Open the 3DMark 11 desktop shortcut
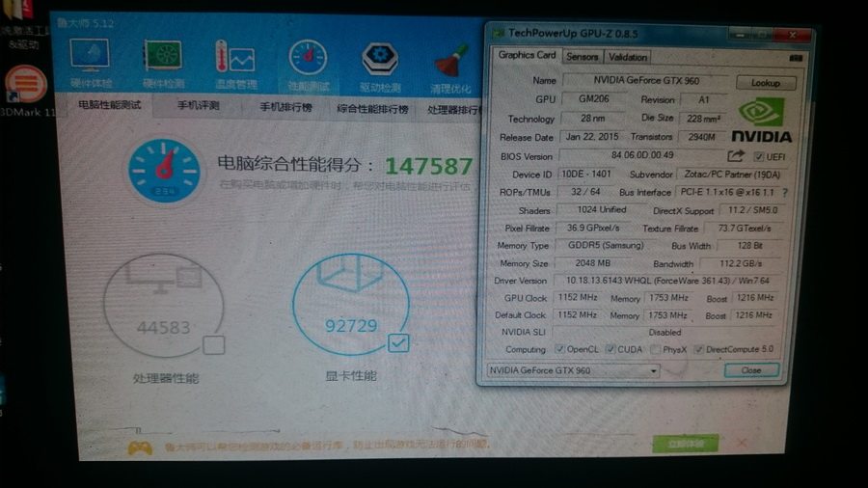 [25, 91]
